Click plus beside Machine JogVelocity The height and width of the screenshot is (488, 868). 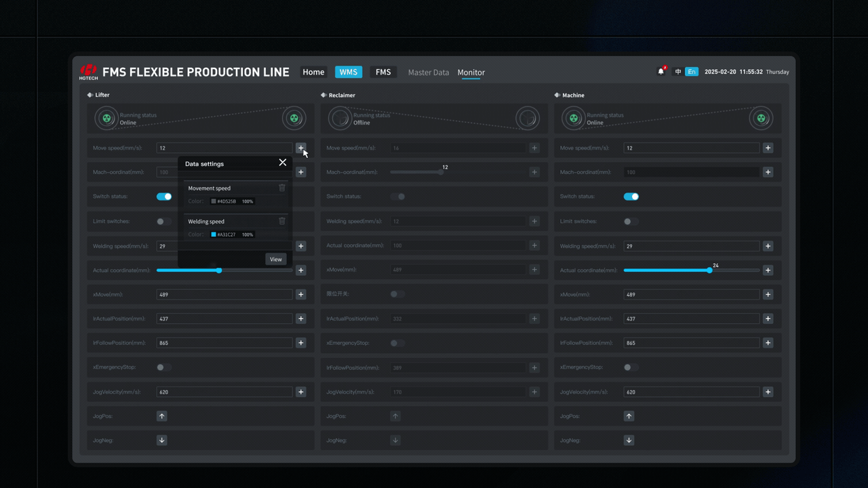[x=768, y=392]
